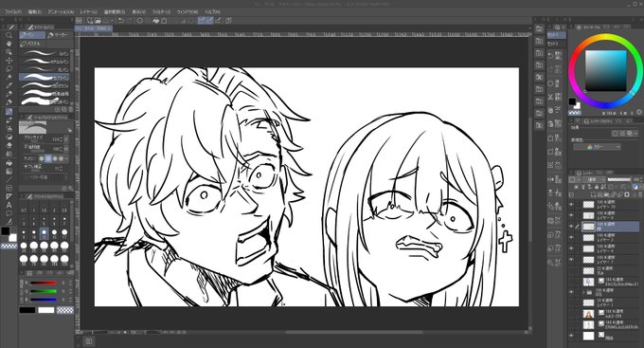Click the New canvas icon in command bar
This screenshot has height=348, width=644.
click(x=90, y=20)
